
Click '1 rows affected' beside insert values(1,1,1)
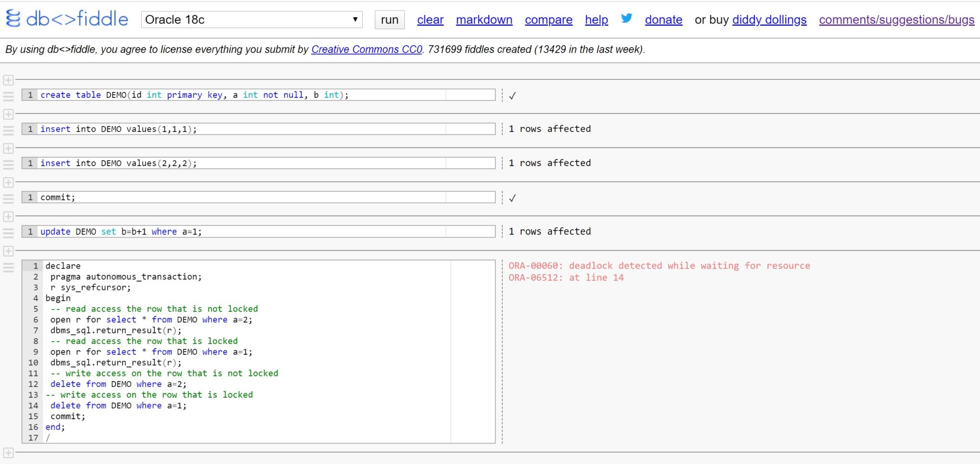[x=550, y=129]
